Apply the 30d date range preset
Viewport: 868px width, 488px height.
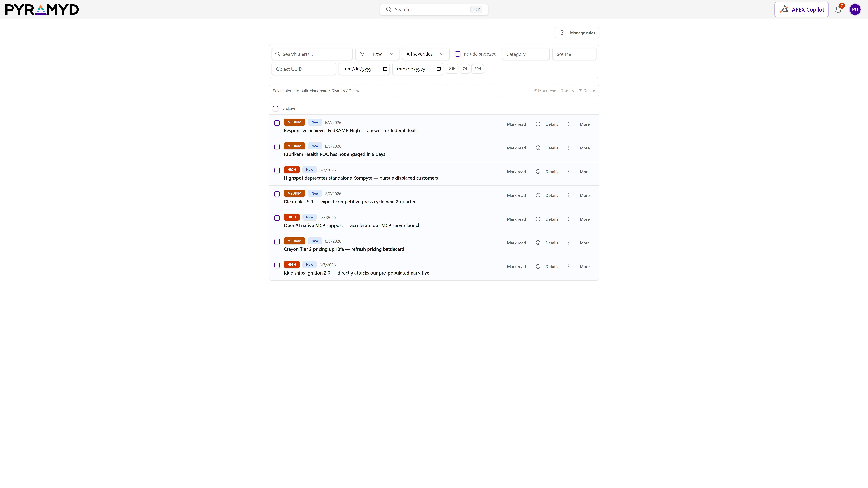tap(478, 69)
